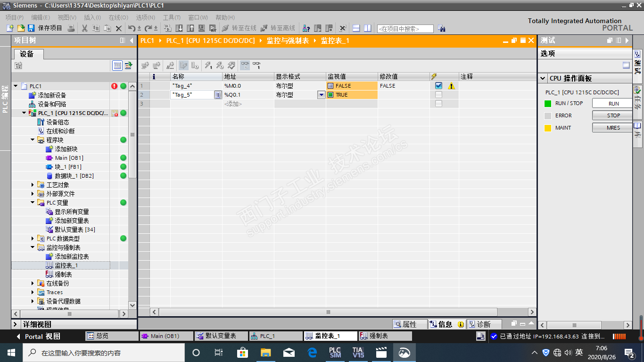Open the Accessible devices toolbar icon
Screen dimensions: 644x362
coord(306,28)
